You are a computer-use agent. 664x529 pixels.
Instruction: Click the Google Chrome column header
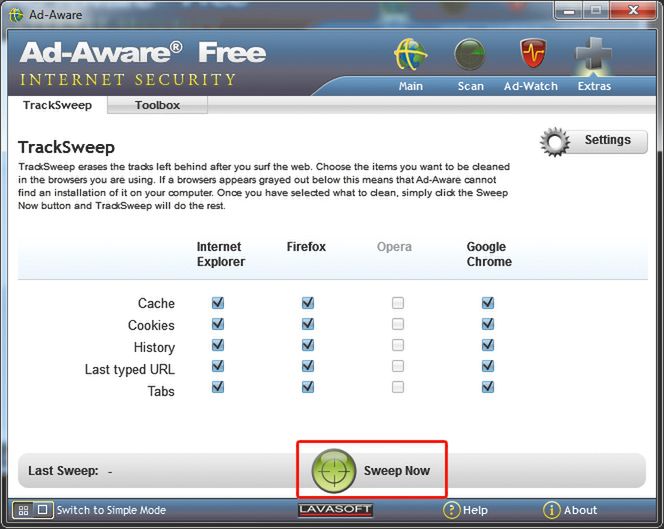[x=489, y=254]
